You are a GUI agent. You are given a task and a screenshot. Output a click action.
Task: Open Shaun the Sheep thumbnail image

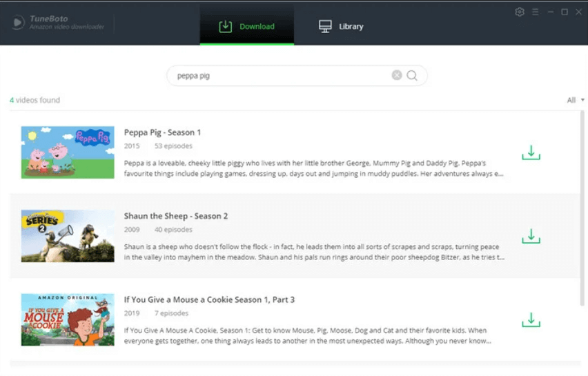68,236
